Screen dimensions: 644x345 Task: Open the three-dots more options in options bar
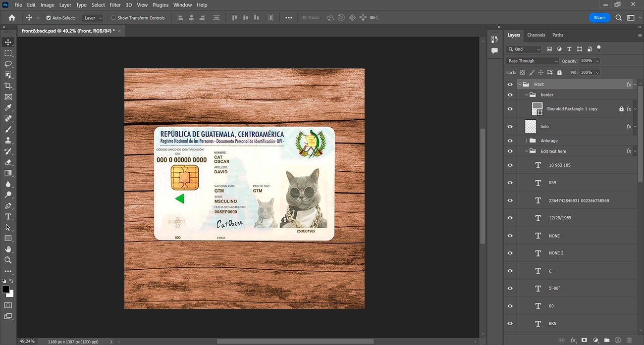pos(289,17)
